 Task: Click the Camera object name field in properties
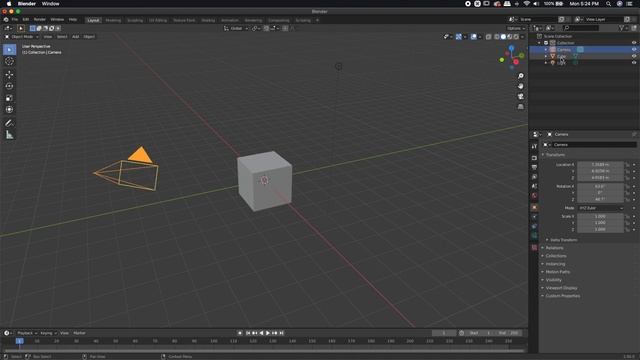(594, 144)
